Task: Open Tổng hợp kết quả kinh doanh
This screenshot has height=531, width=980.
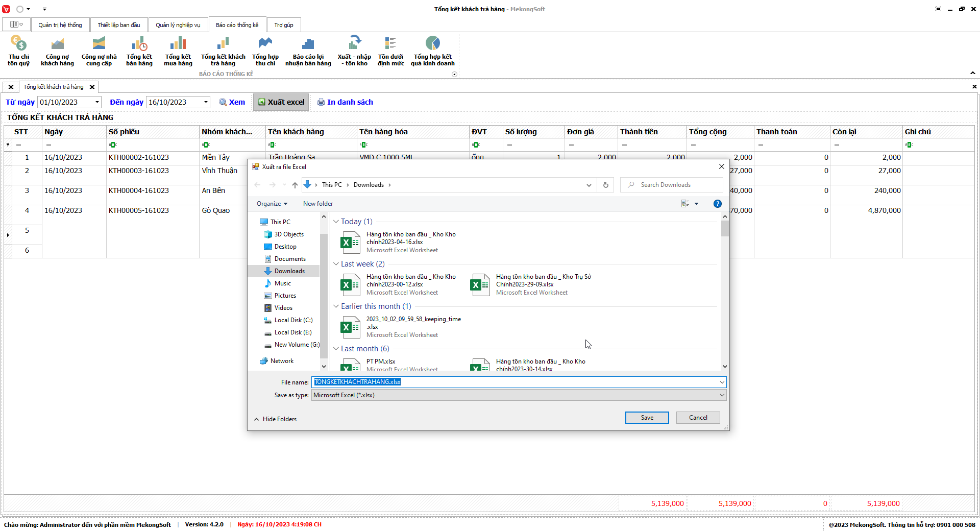Action: (432, 51)
